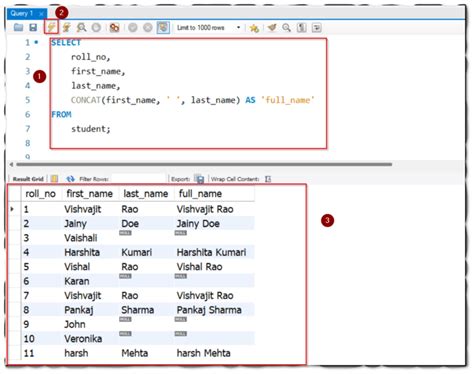
Task: Select roll_no cell with value 11
Action: (41, 353)
